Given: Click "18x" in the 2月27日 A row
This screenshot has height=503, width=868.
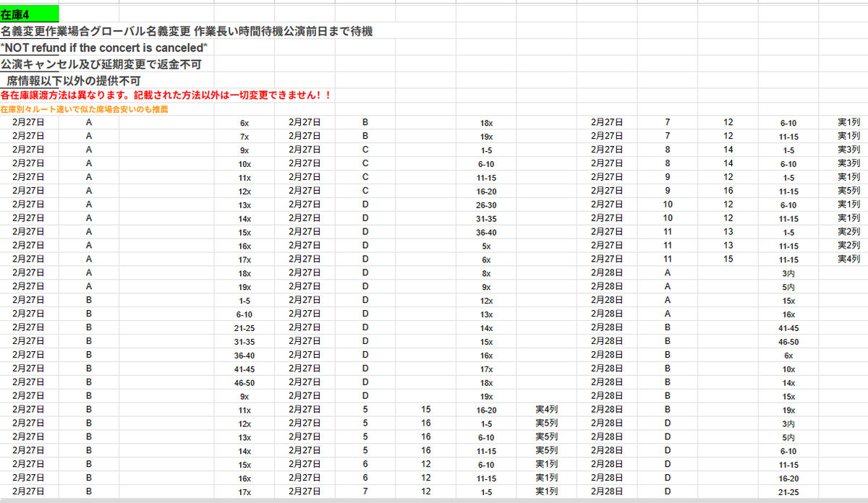Looking at the screenshot, I should click(244, 273).
